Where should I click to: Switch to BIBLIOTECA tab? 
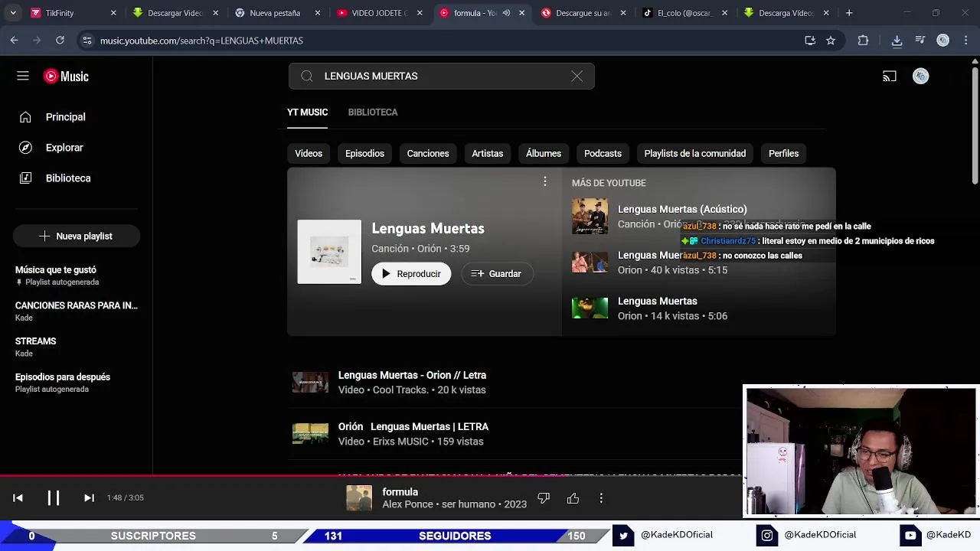coord(373,112)
